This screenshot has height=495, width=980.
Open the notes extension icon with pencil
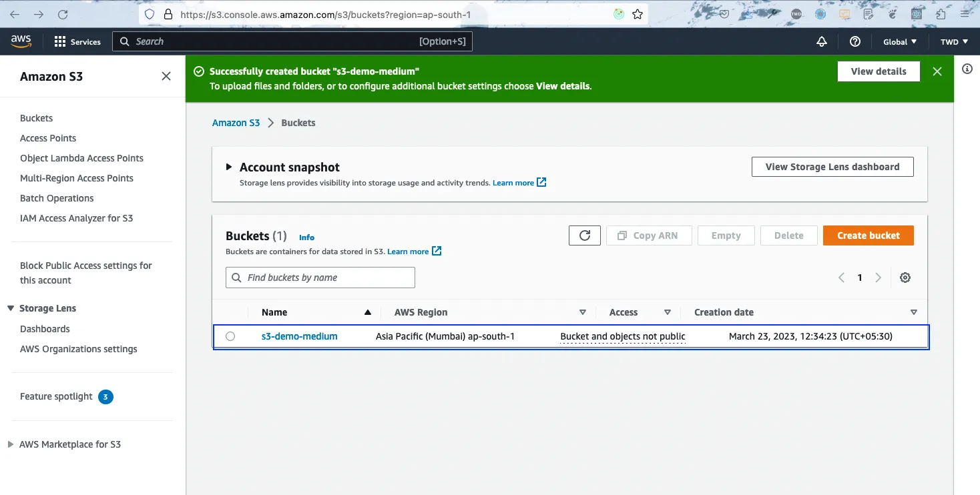[x=869, y=14]
